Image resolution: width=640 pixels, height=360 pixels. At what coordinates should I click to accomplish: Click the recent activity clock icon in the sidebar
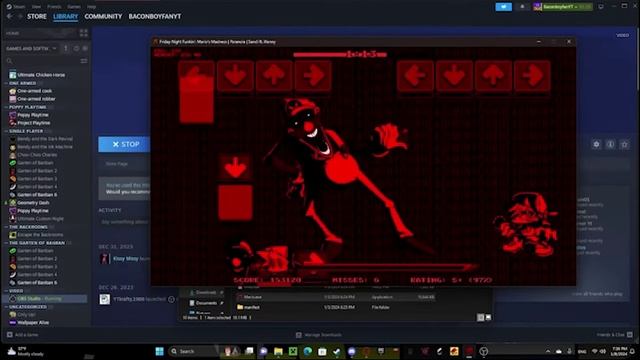pos(76,48)
